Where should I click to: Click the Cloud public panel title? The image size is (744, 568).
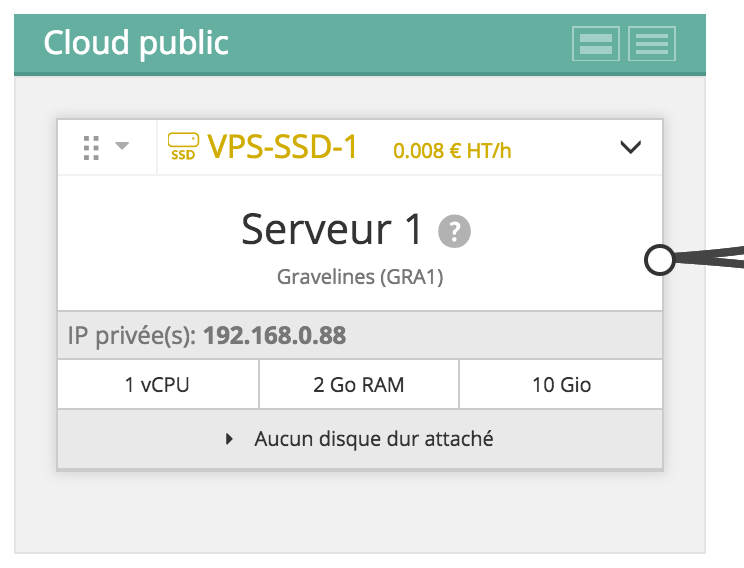tap(136, 44)
